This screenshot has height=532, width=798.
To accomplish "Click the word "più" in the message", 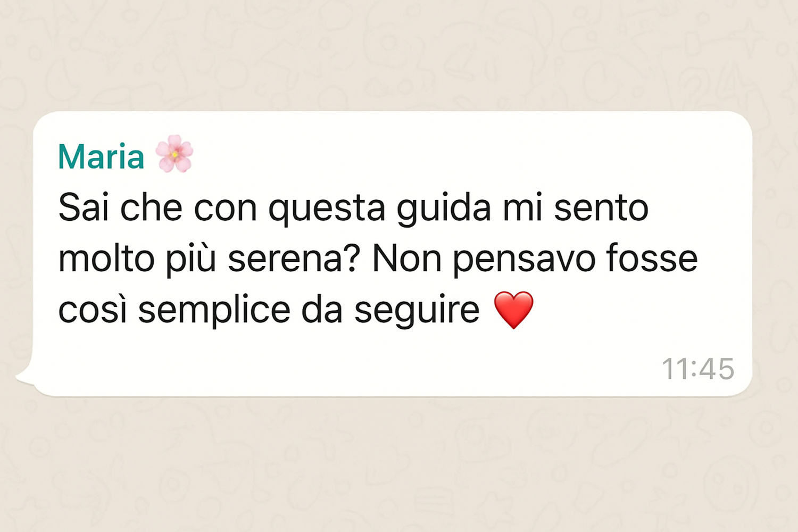I will [x=191, y=260].
